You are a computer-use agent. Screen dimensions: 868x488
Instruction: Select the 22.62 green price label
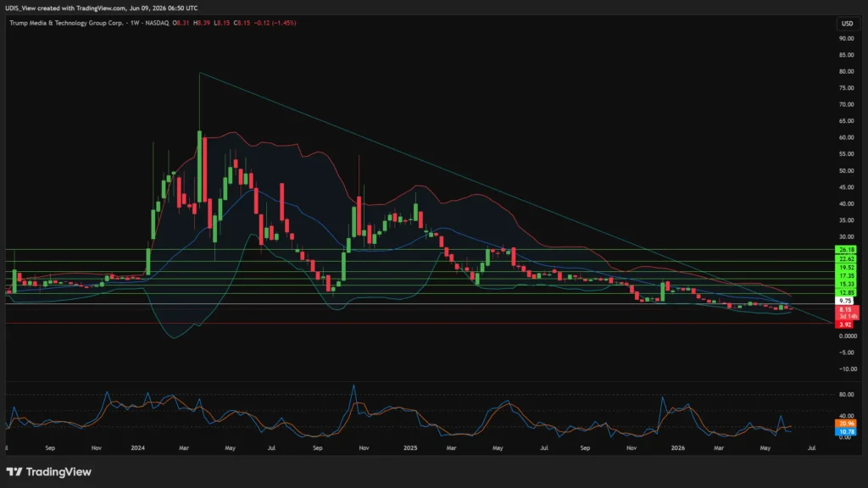coord(847,259)
